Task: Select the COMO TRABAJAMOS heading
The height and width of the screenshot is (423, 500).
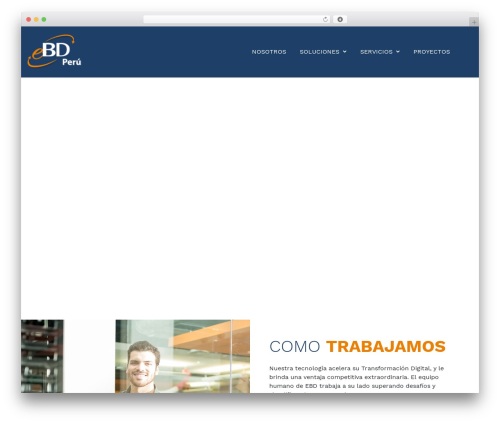Action: click(357, 346)
